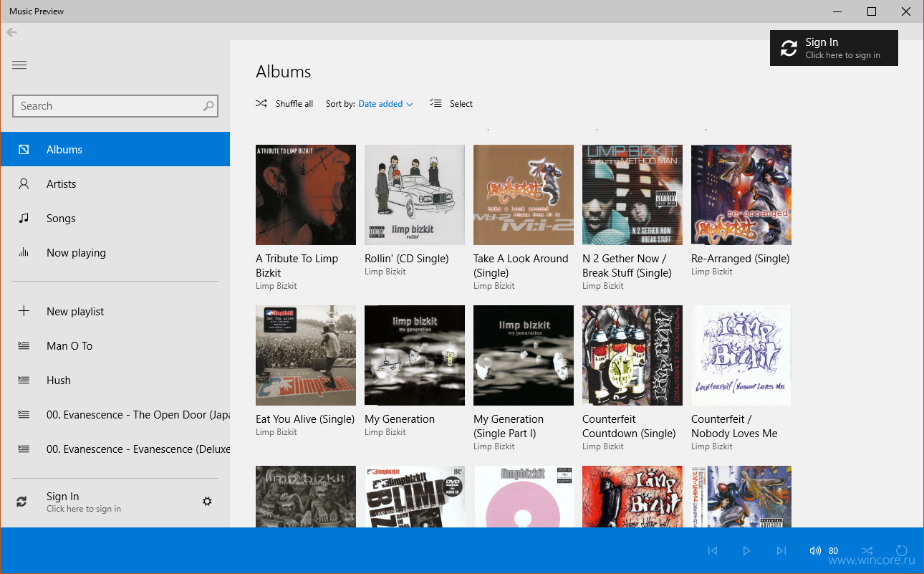Screen dimensions: 924x574
Task: Open Counterfeit Countdown (Single) cover
Action: [x=632, y=355]
